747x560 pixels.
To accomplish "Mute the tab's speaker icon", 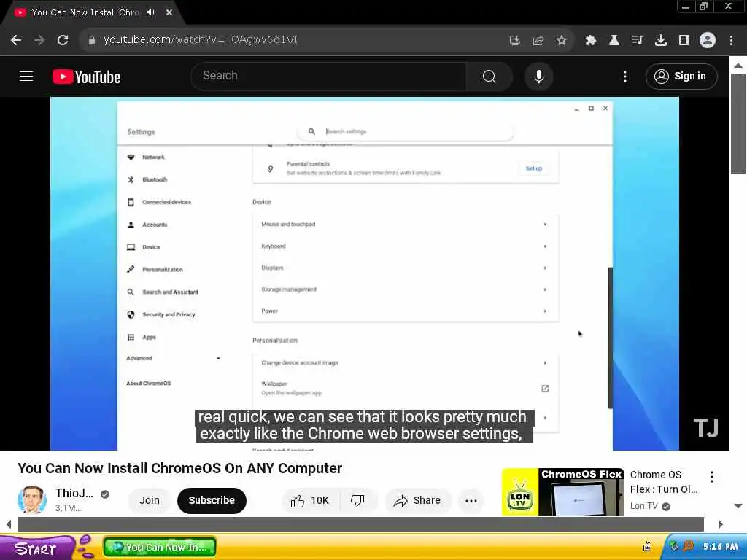I will pos(151,12).
